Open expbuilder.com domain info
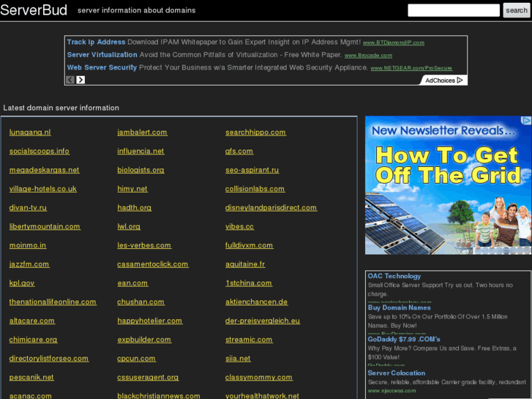This screenshot has width=532, height=399. point(144,340)
